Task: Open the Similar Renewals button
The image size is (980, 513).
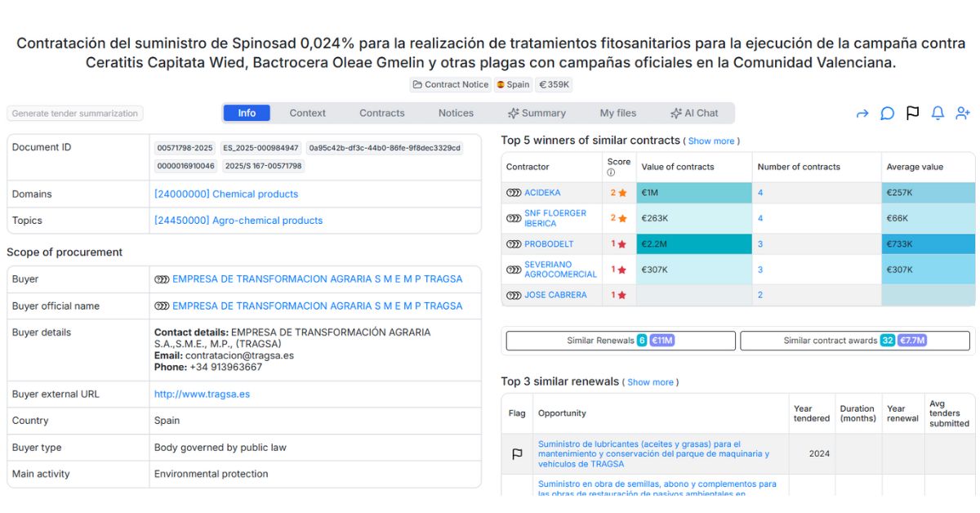Action: tap(621, 341)
